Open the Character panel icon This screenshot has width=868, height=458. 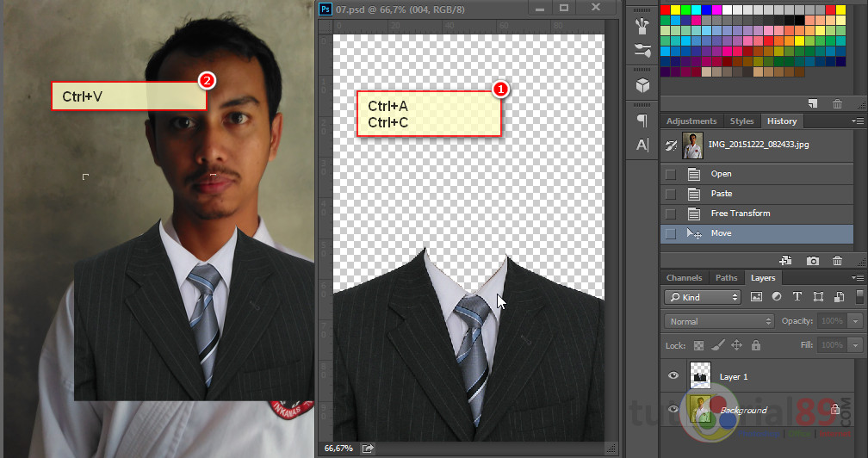pyautogui.click(x=642, y=145)
